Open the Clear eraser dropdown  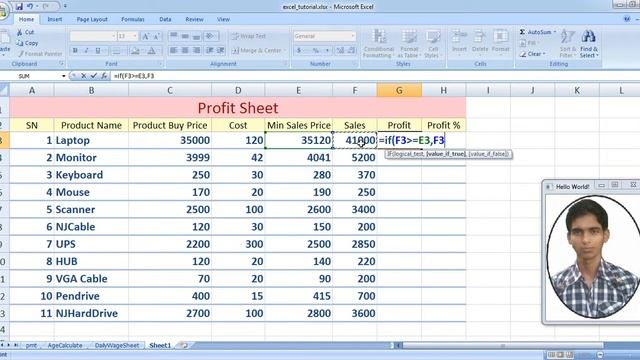tap(532, 54)
